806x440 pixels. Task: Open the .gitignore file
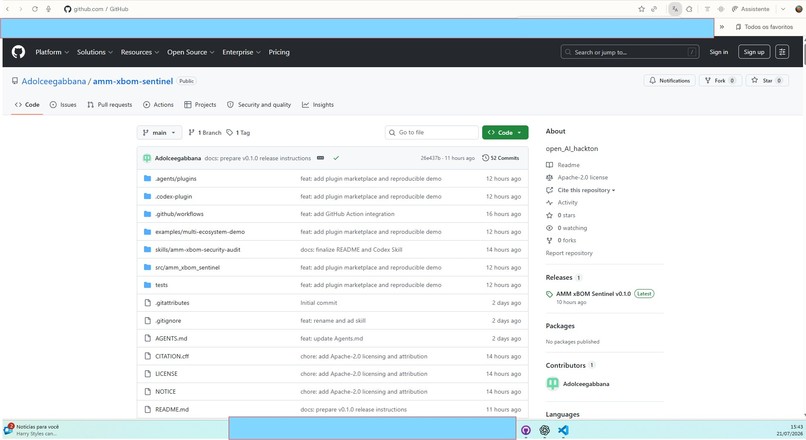click(x=168, y=321)
